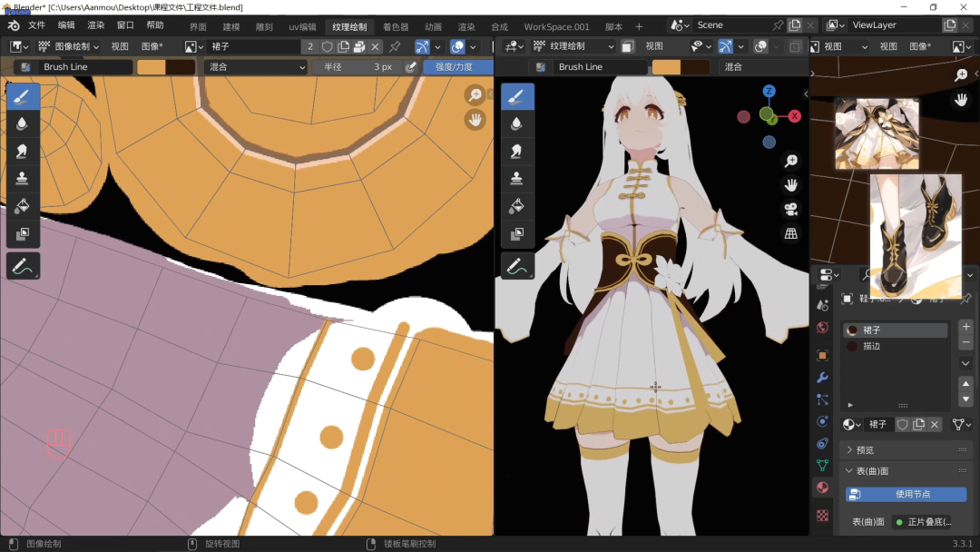Click the zoom icon in the 3D viewport

(x=791, y=161)
